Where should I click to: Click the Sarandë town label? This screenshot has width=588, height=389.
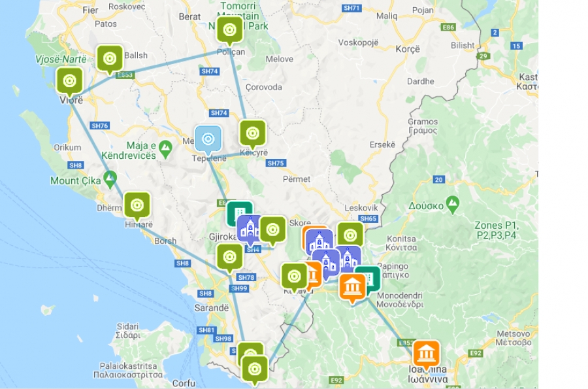(x=212, y=308)
